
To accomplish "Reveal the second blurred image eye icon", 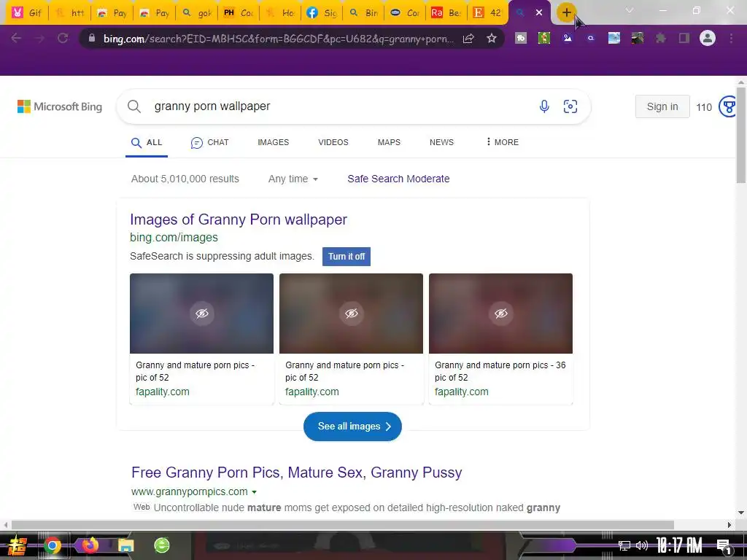I will pyautogui.click(x=352, y=314).
